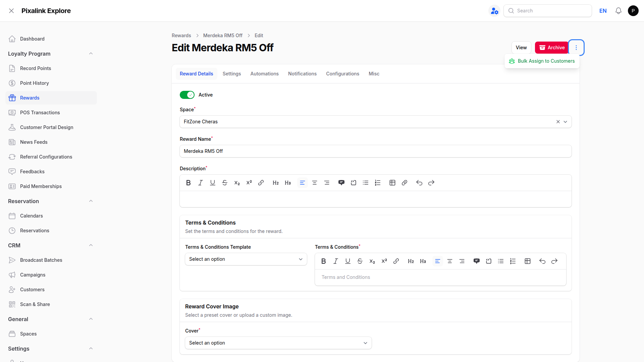Viewport: 644px width, 362px height.
Task: Collapse the Reservation sidebar section
Action: 91,201
